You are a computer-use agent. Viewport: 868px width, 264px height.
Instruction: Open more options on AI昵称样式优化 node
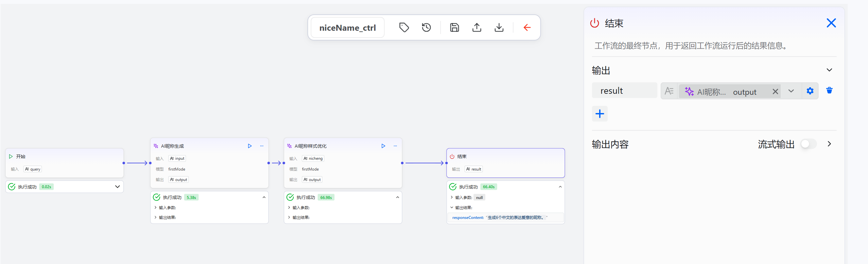(395, 146)
